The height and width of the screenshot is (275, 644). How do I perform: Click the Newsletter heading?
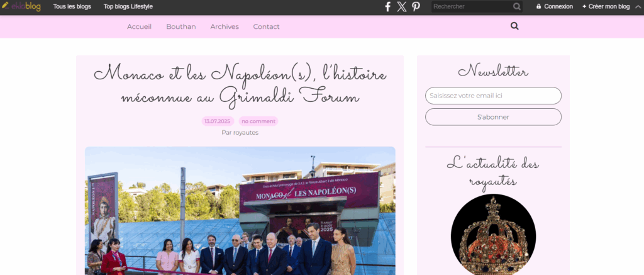click(493, 72)
